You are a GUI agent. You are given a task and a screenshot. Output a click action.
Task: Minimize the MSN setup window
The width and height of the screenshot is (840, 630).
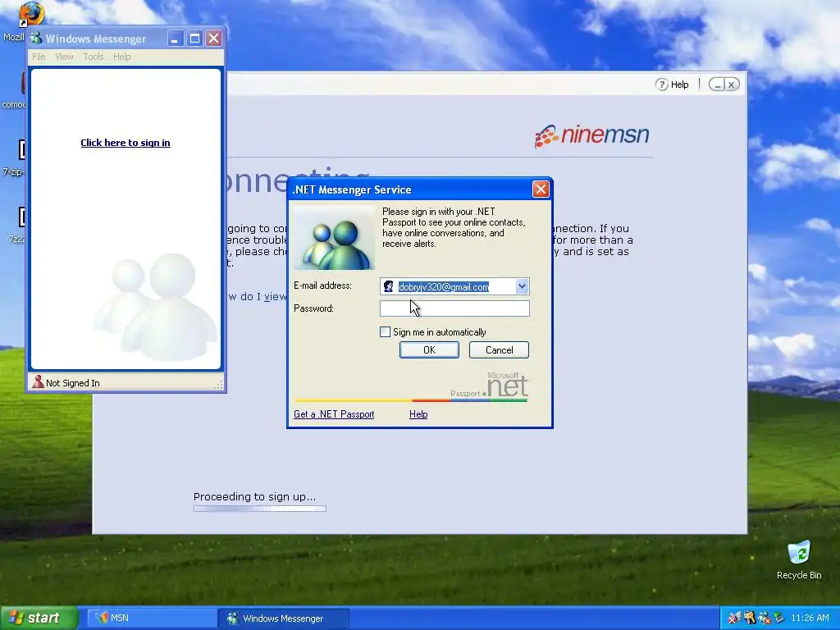pyautogui.click(x=717, y=84)
